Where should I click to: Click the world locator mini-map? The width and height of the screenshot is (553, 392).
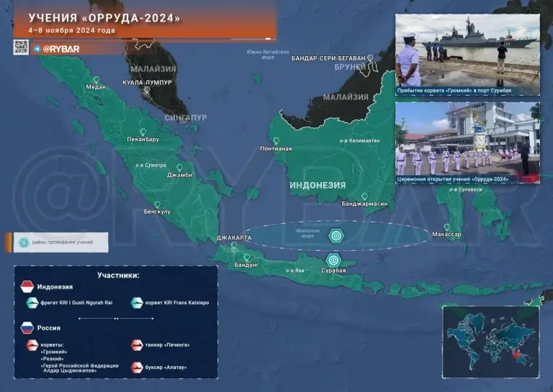coord(489,342)
